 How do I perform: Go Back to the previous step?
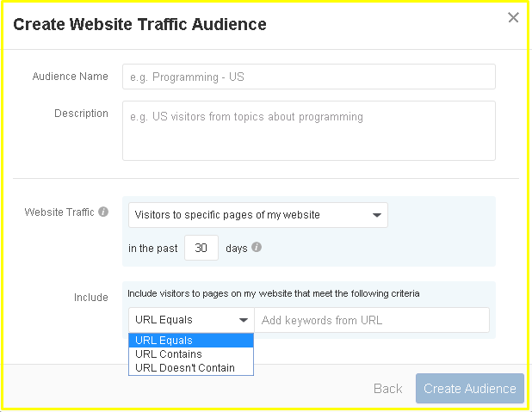(387, 389)
